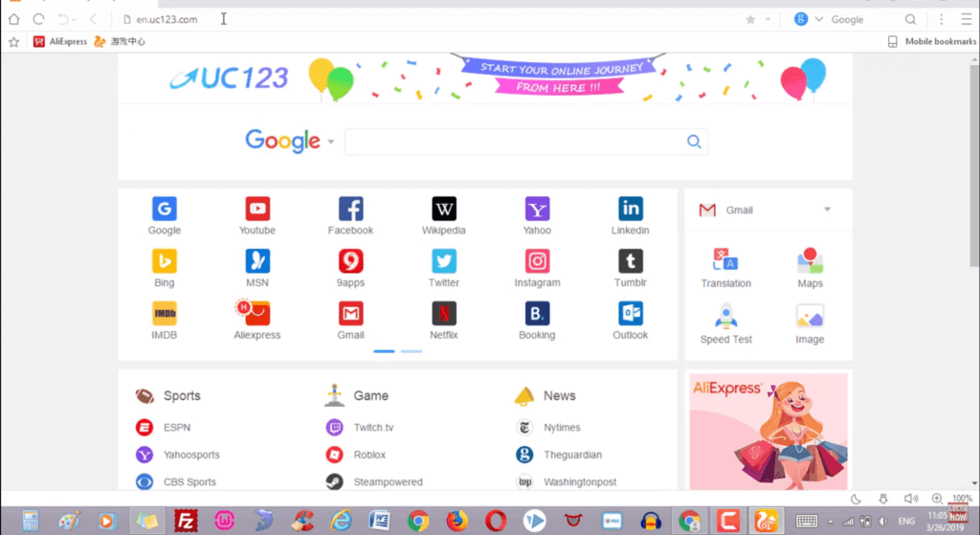Open the Twitter shortcut tile
The height and width of the screenshot is (535, 980).
pyautogui.click(x=444, y=268)
